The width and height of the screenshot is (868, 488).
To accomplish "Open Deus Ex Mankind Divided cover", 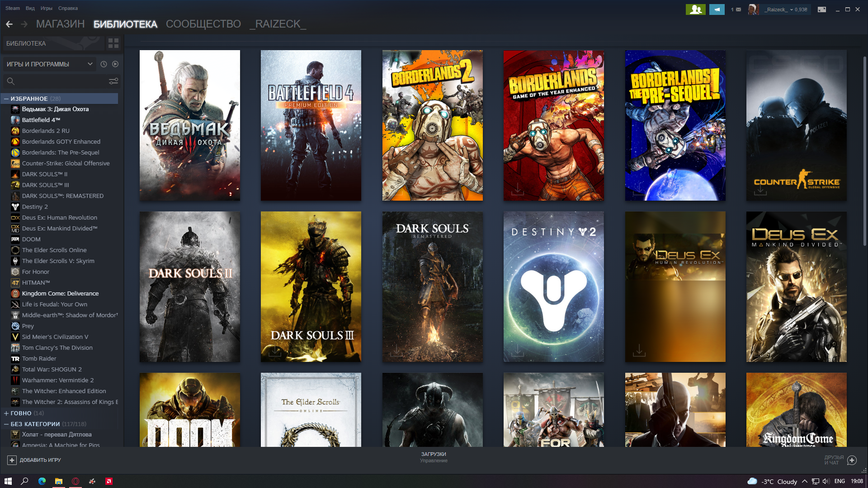I will 797,286.
